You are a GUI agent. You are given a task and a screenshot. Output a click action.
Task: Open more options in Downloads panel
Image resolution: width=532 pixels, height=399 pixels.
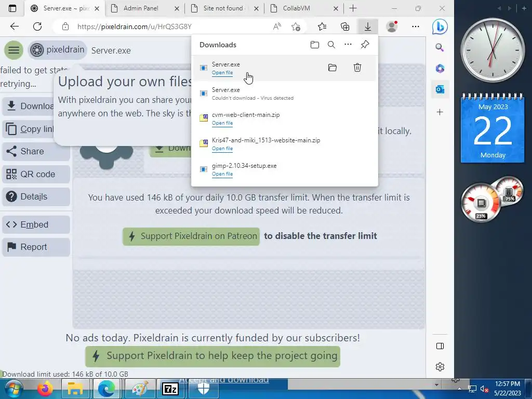(348, 45)
